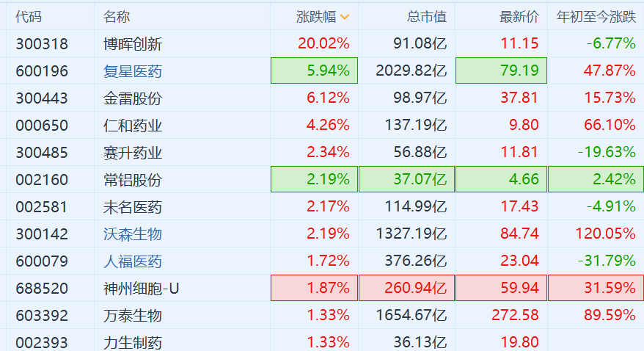Open the 人福医药 stock link

(x=133, y=261)
